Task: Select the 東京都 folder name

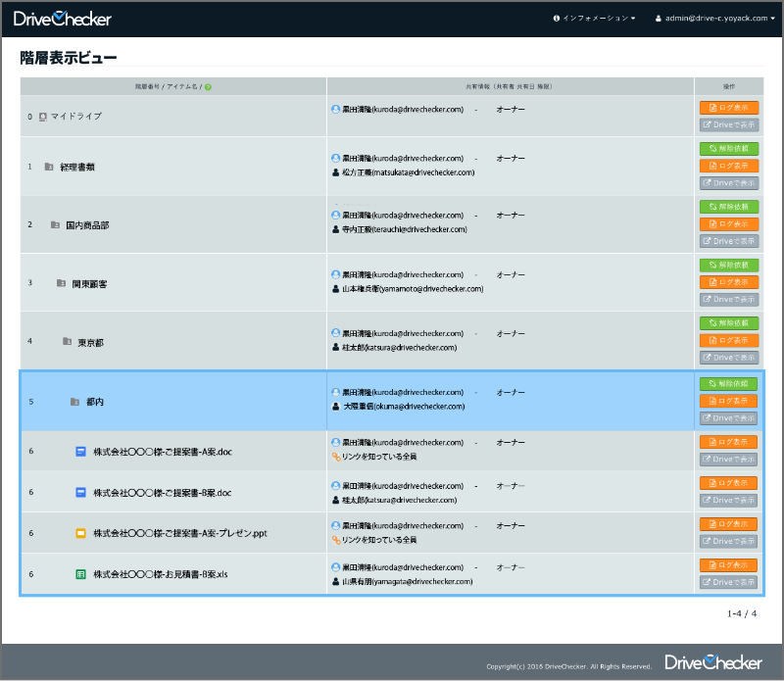Action: [90, 343]
